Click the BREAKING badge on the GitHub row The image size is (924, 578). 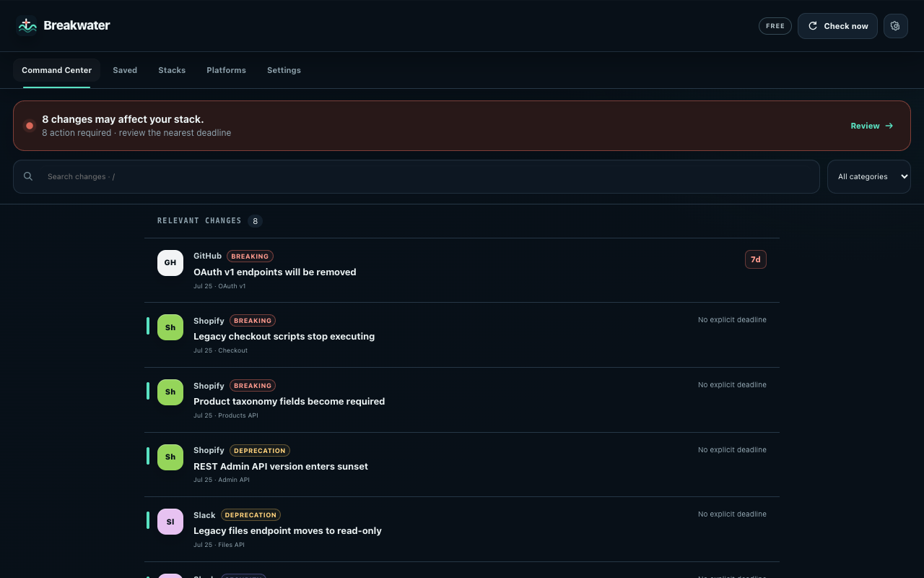tap(250, 256)
